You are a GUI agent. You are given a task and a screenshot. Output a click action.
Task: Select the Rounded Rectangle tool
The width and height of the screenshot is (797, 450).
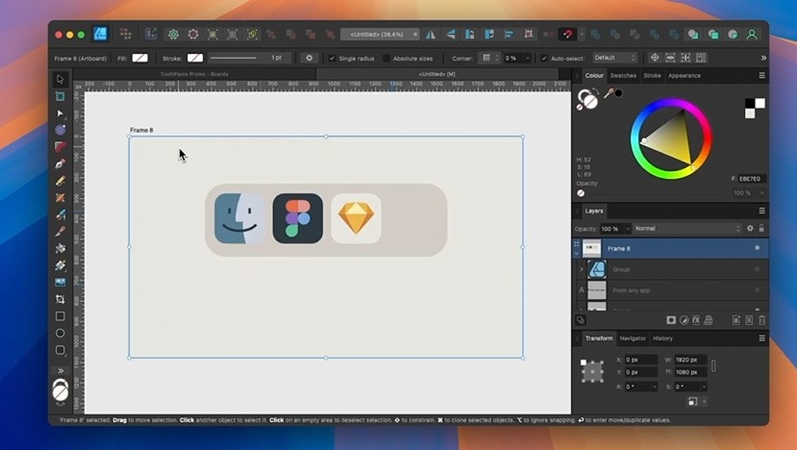tap(60, 350)
